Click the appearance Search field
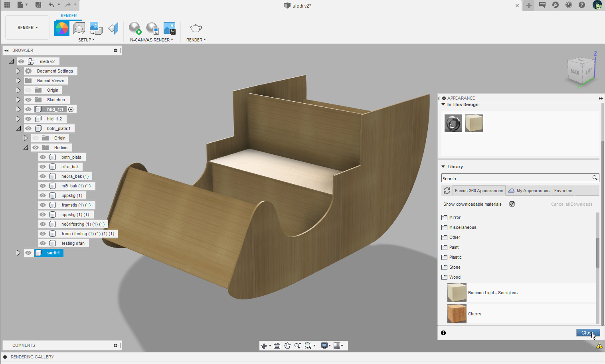This screenshot has width=605, height=364. 520,178
